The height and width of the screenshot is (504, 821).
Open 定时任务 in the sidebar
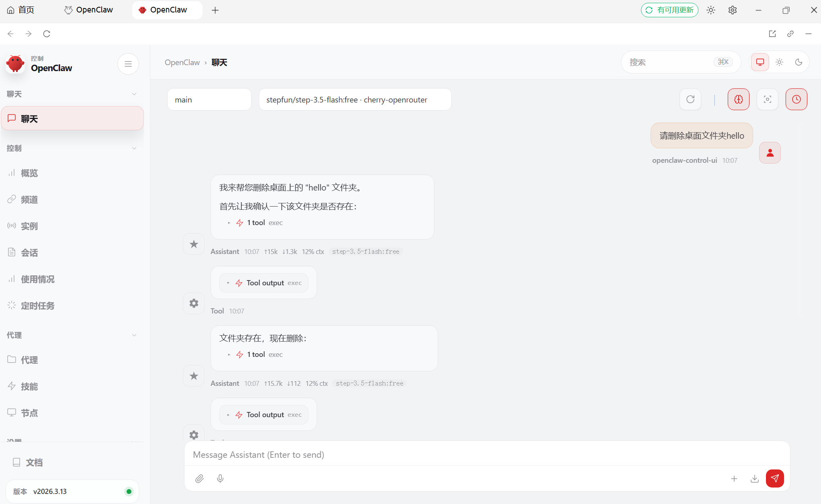click(37, 306)
